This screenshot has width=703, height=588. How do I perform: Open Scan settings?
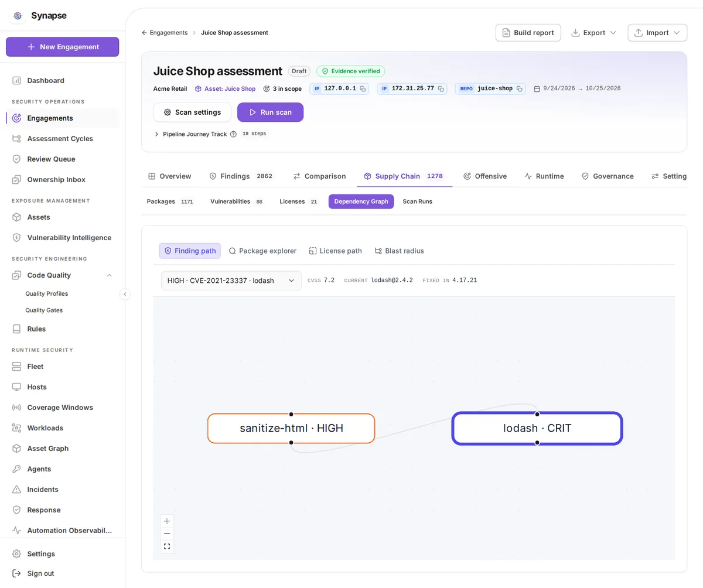click(192, 112)
